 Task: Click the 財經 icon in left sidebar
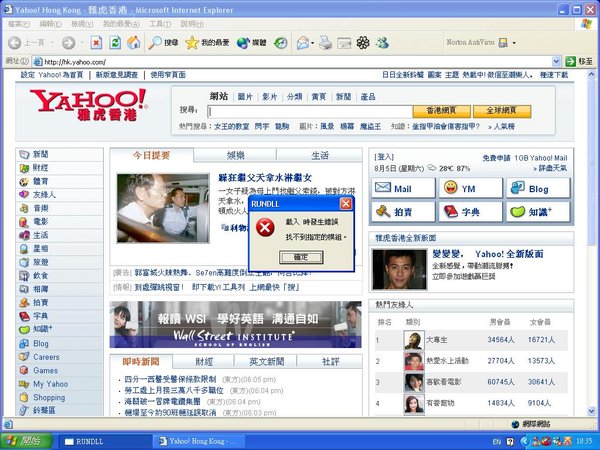pos(24,168)
